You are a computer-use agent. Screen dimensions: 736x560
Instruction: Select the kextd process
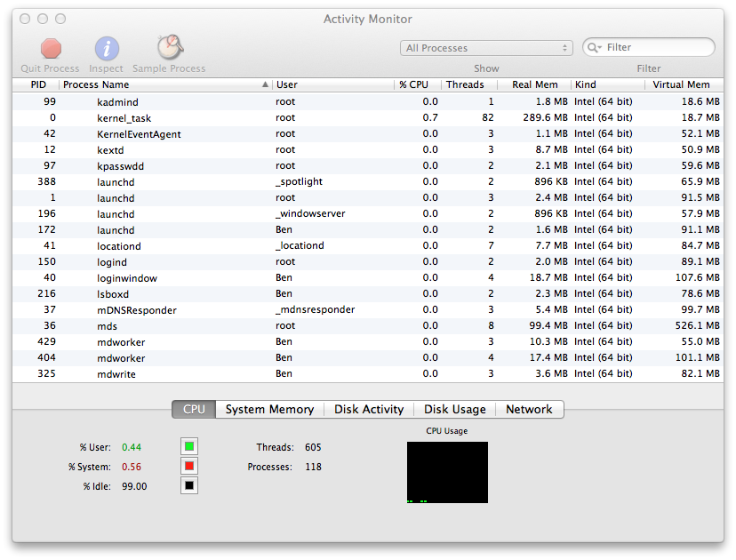[368, 149]
